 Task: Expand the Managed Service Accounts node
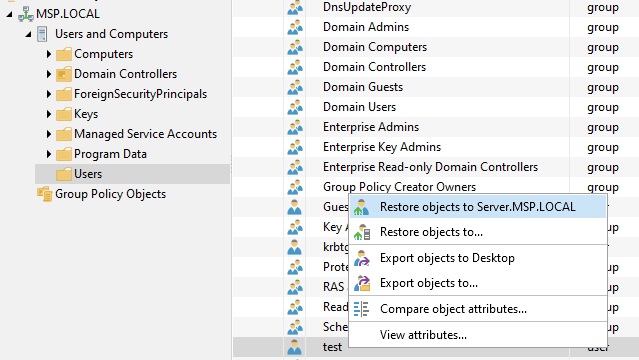[48, 134]
